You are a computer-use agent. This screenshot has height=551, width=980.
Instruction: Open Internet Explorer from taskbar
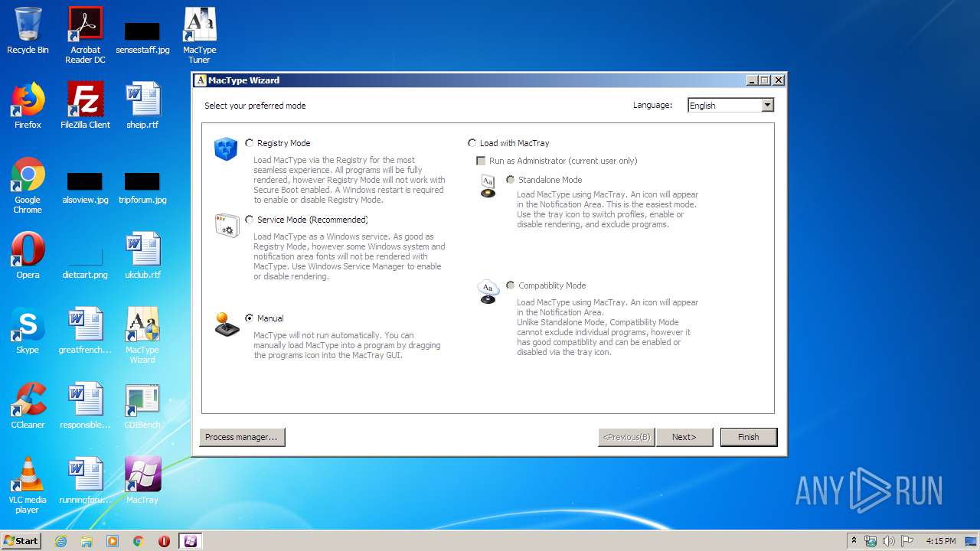coord(60,541)
